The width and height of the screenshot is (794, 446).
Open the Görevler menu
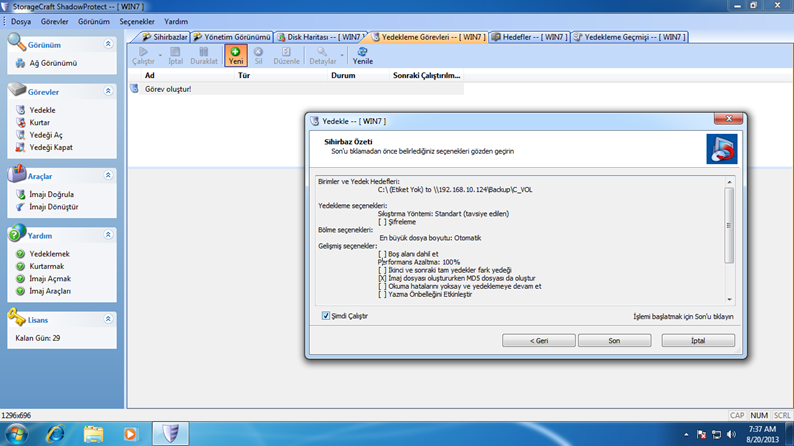tap(54, 22)
